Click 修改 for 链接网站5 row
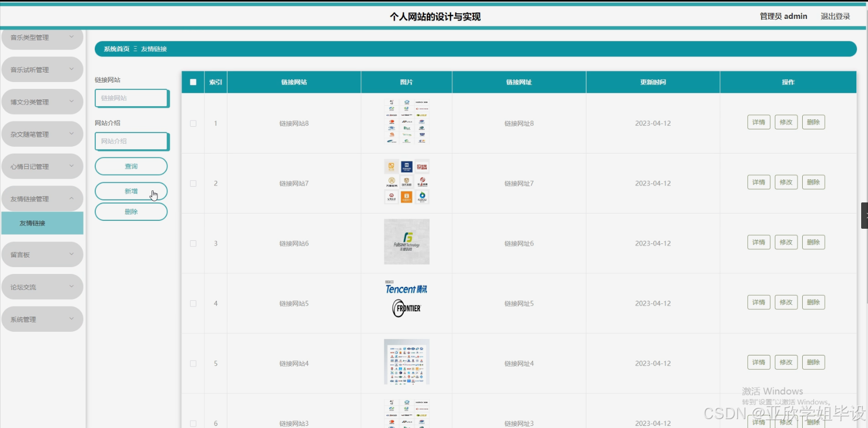The height and width of the screenshot is (428, 868). (x=786, y=302)
